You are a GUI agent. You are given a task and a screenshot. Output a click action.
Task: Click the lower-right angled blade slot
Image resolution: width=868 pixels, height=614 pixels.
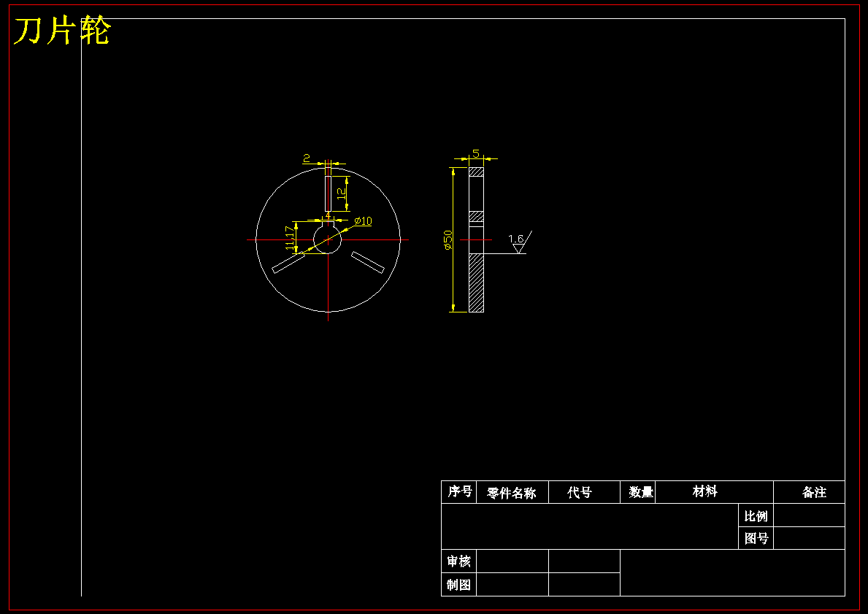(x=368, y=262)
